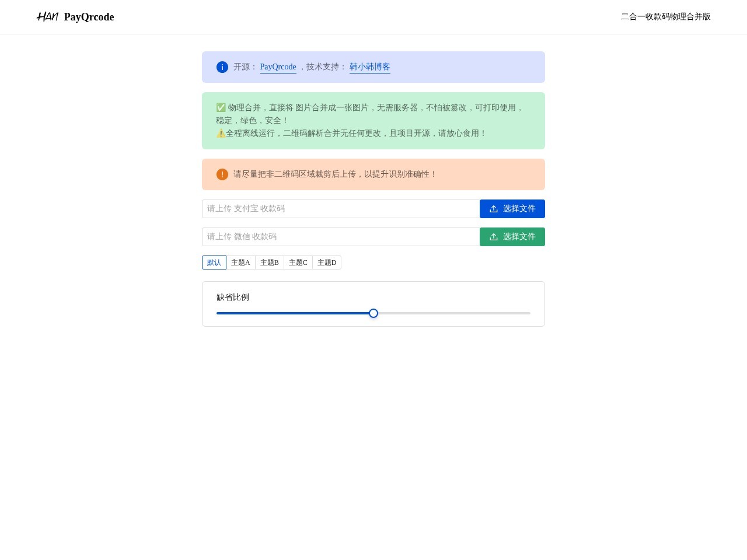Click upload icon on green WeChat button
747x560 pixels.
pyautogui.click(x=494, y=237)
